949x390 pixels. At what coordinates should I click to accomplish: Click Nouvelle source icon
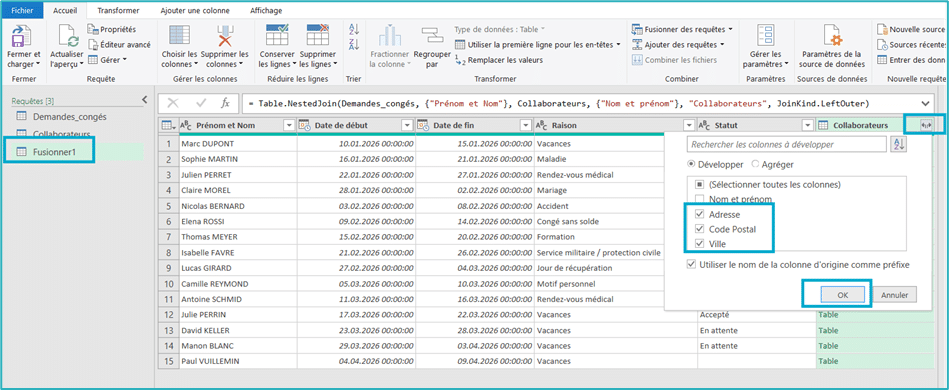[882, 28]
